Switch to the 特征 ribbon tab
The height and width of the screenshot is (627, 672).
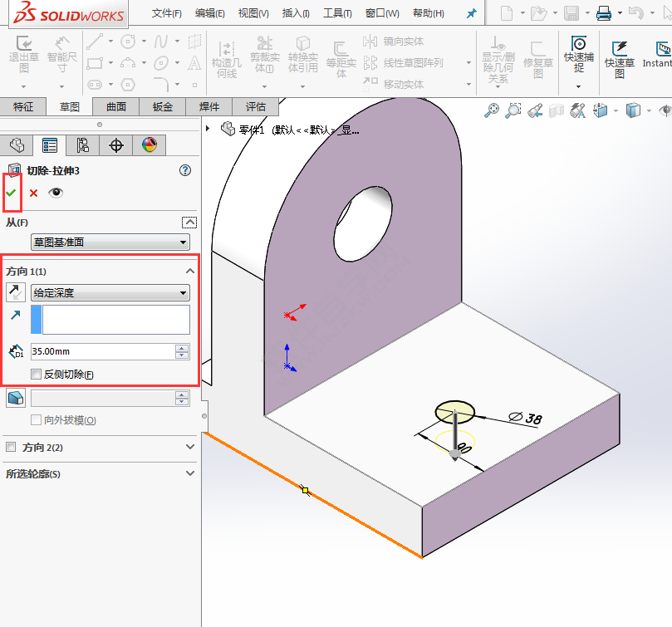[x=23, y=106]
